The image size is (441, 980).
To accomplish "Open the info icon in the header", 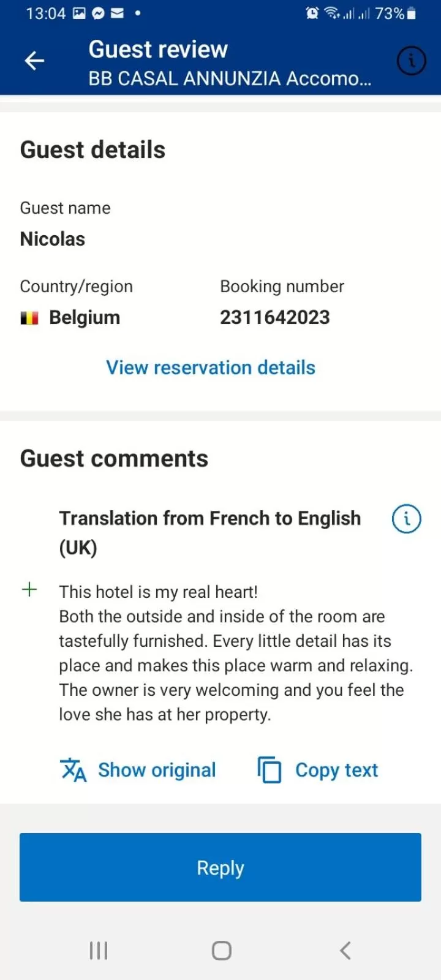I will (x=411, y=61).
